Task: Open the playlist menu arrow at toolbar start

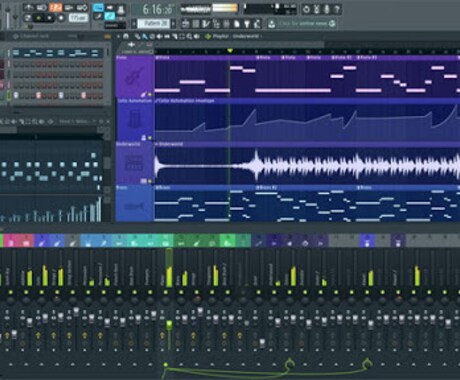Action: tap(118, 36)
